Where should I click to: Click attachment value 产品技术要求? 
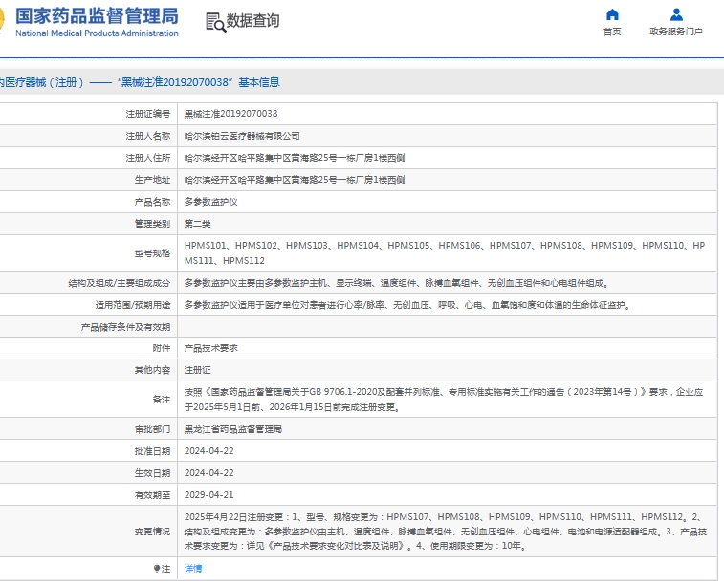211,348
